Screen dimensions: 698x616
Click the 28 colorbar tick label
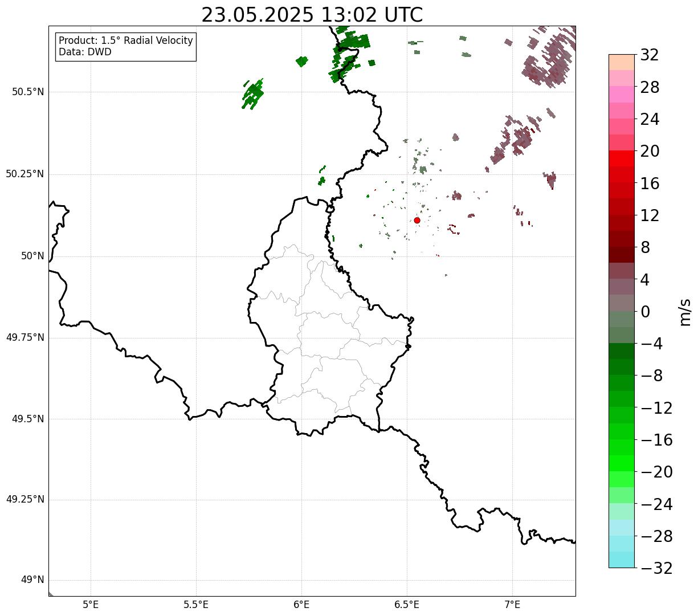coord(650,87)
